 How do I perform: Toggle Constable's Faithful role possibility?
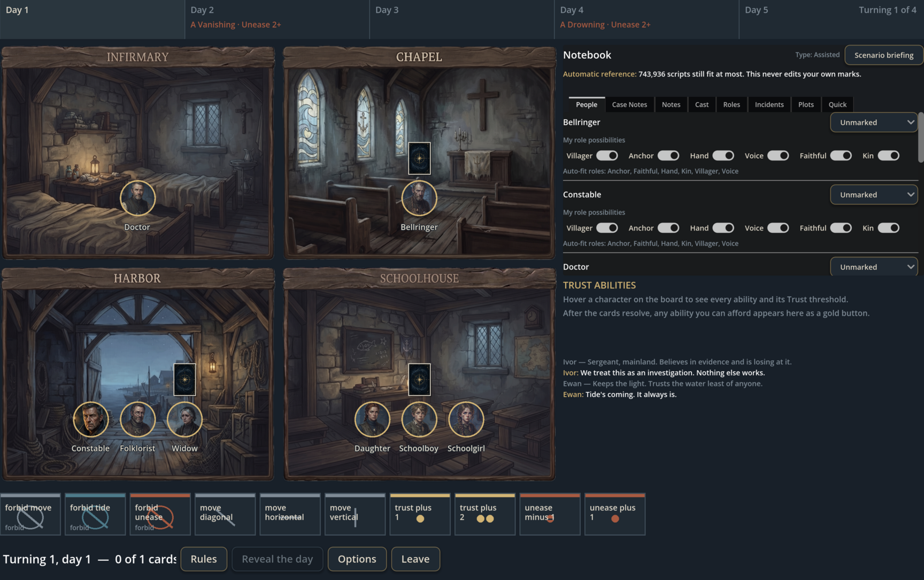pos(841,228)
